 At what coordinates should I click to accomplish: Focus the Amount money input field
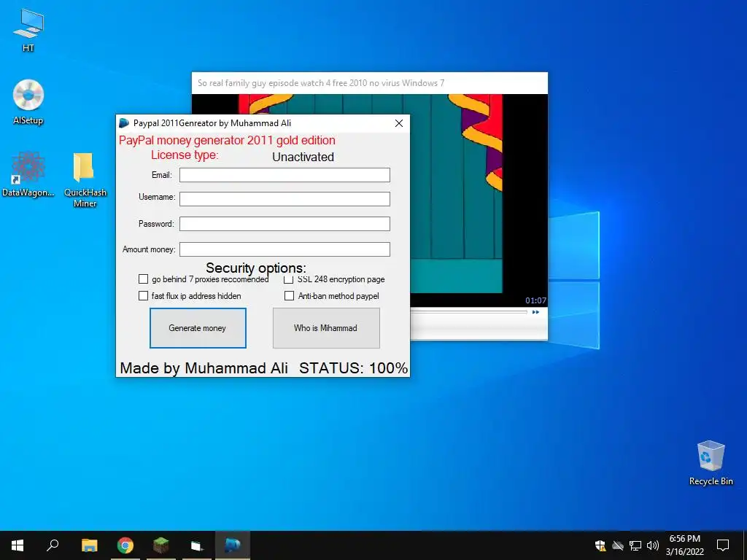coord(285,249)
